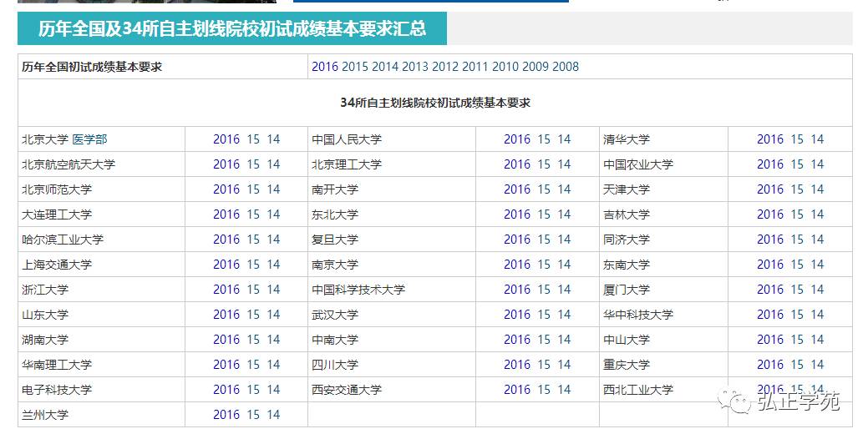Open the 14 link for 兰州大学
The height and width of the screenshot is (439, 868).
[x=273, y=415]
